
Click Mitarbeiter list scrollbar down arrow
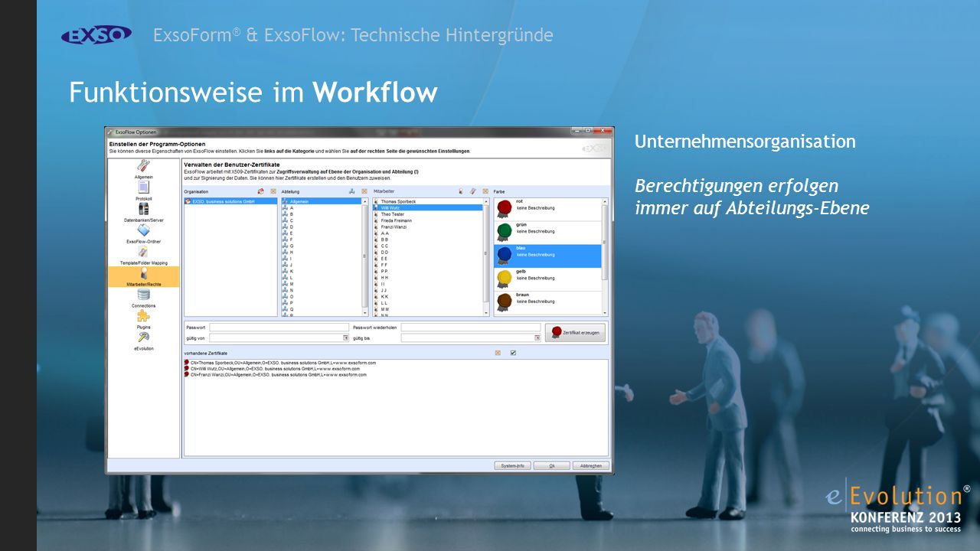point(485,313)
